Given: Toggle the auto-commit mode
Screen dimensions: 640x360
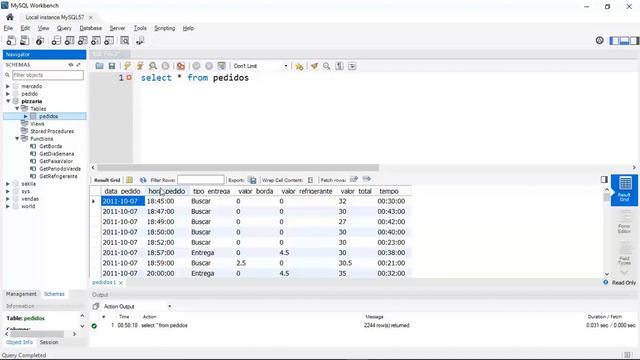Looking at the screenshot, I should (x=222, y=66).
